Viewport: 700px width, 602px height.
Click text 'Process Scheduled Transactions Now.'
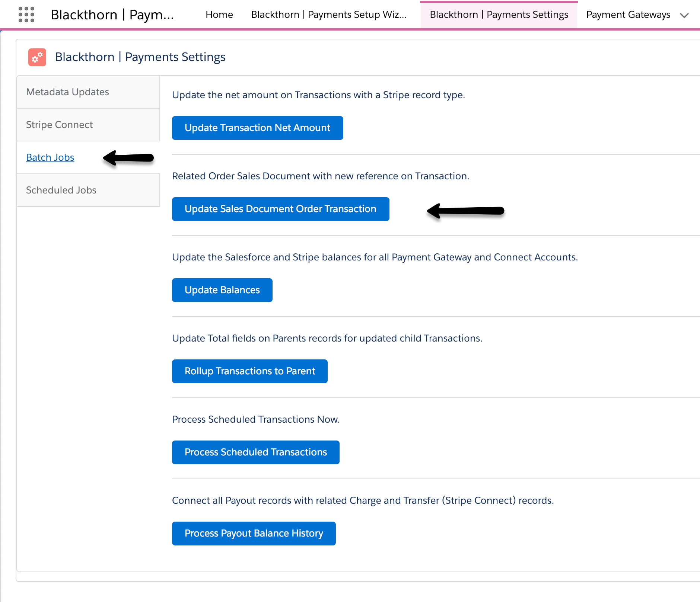pos(256,419)
